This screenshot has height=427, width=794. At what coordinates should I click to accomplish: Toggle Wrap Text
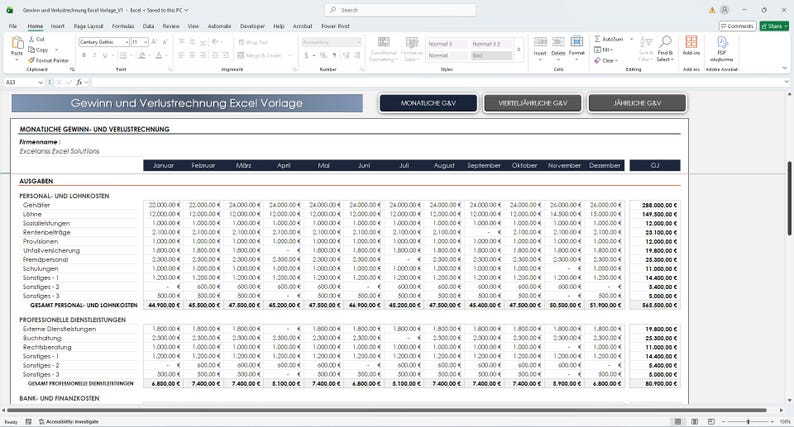(x=253, y=42)
